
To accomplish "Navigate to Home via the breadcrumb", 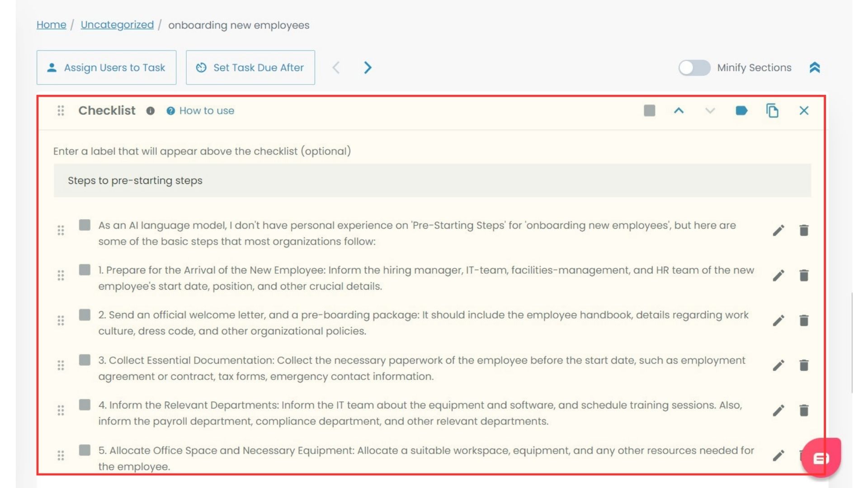I will [51, 25].
